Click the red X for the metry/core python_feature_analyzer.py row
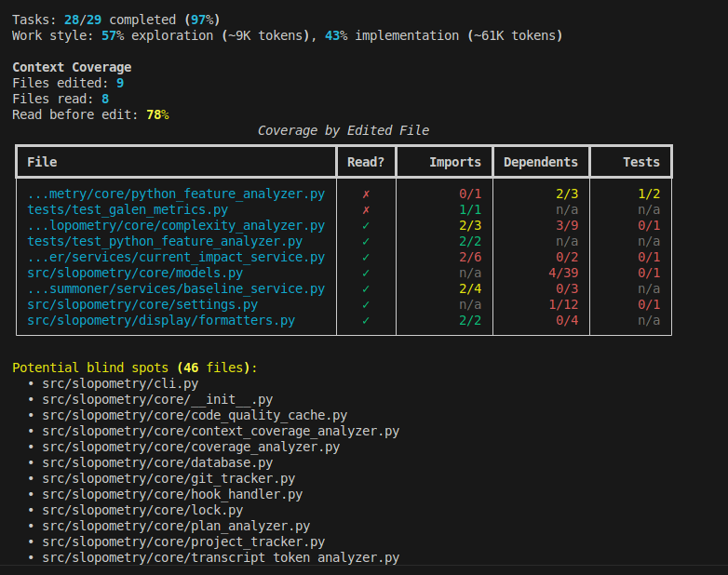The height and width of the screenshot is (575, 728). 366,194
